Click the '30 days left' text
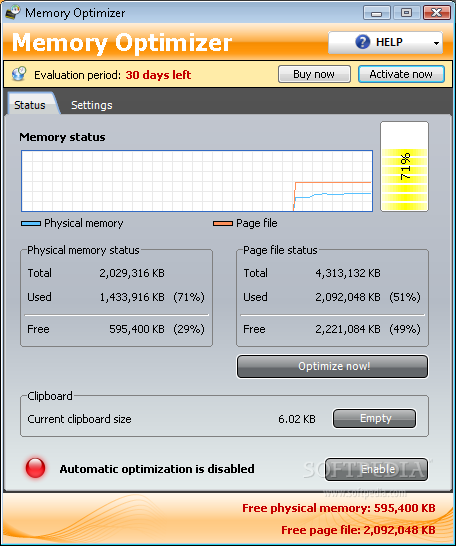Image resolution: width=456 pixels, height=546 pixels. coord(158,75)
